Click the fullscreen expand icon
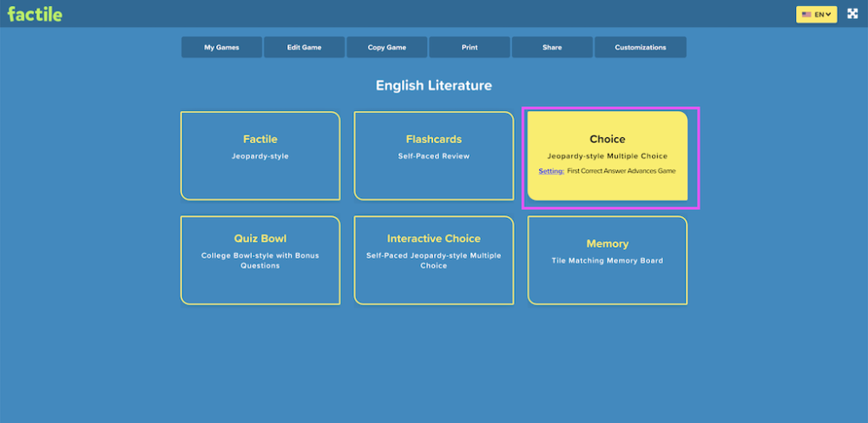Image resolution: width=868 pixels, height=423 pixels. coord(852,15)
